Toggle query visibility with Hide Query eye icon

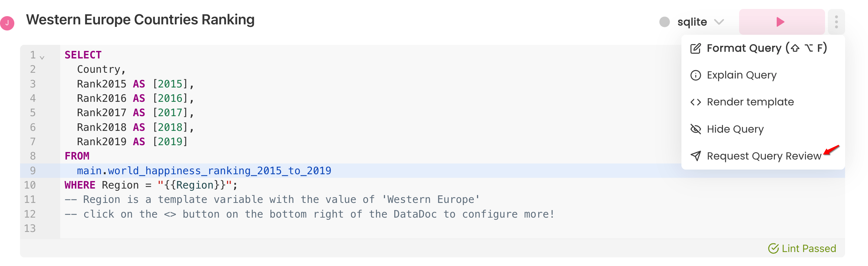(695, 129)
